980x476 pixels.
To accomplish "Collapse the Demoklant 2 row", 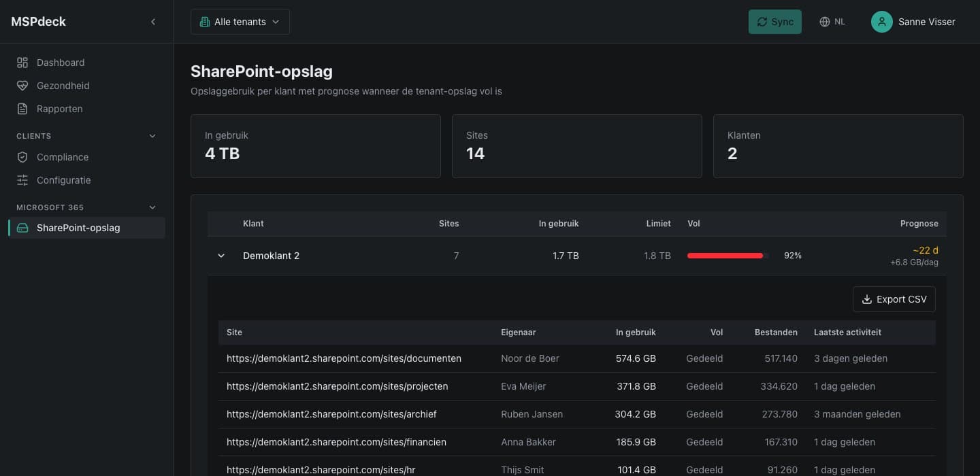I will click(221, 256).
